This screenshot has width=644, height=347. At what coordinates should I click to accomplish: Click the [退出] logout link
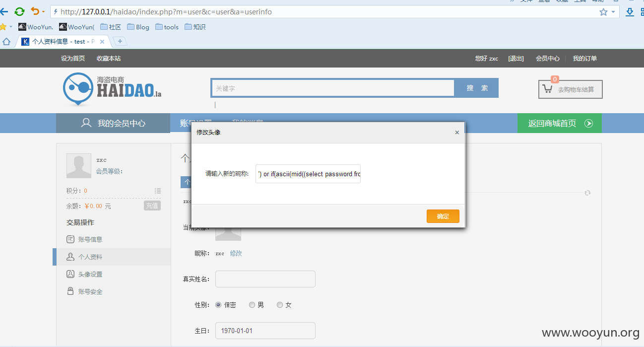point(516,59)
